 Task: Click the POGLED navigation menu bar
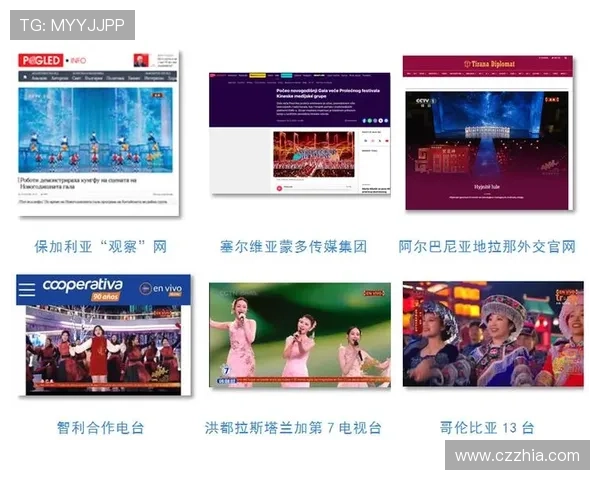98,76
